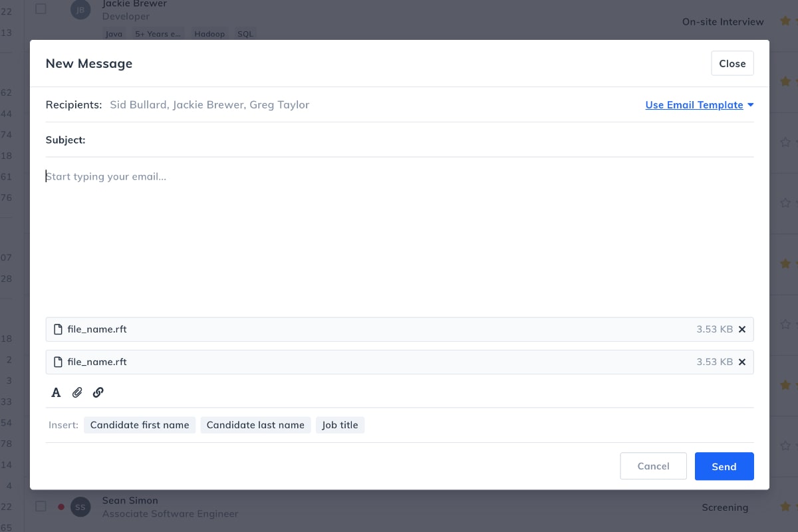The height and width of the screenshot is (532, 798).
Task: Check the checkbox next to Sean Simon
Action: pos(40,505)
